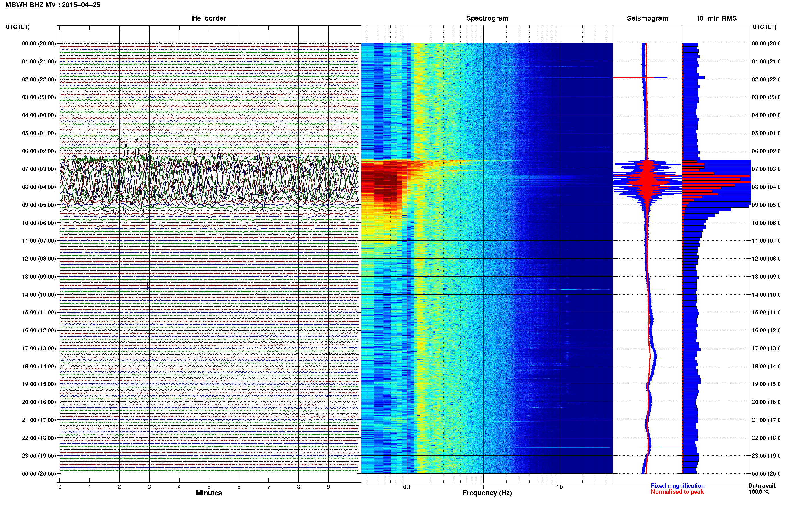
Task: Click the left '15:00 (11:00)' time label
Action: (x=39, y=312)
